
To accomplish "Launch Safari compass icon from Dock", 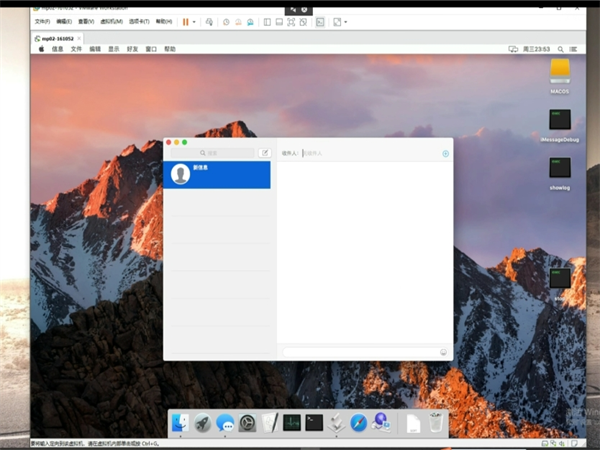I will tap(359, 423).
